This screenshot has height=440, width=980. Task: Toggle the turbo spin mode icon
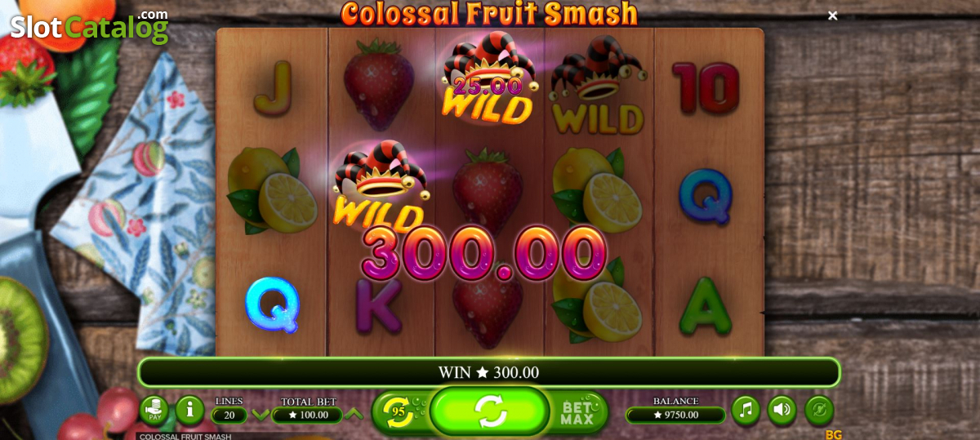pyautogui.click(x=818, y=410)
